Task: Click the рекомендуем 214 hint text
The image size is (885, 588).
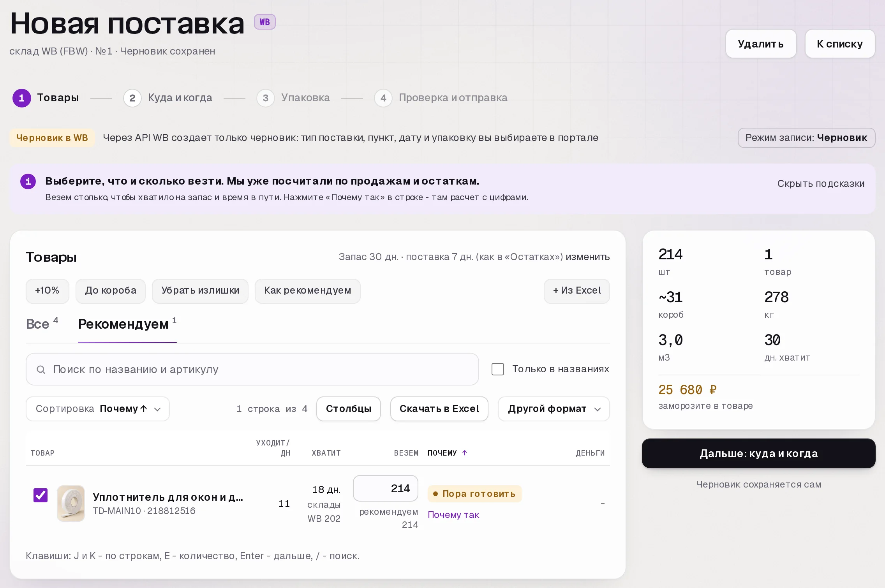Action: (389, 518)
